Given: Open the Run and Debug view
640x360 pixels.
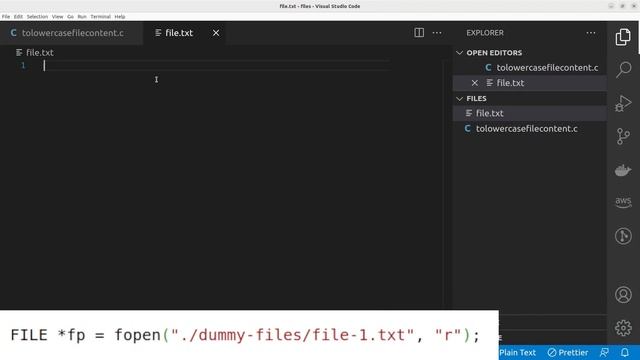Looking at the screenshot, I should [x=623, y=103].
